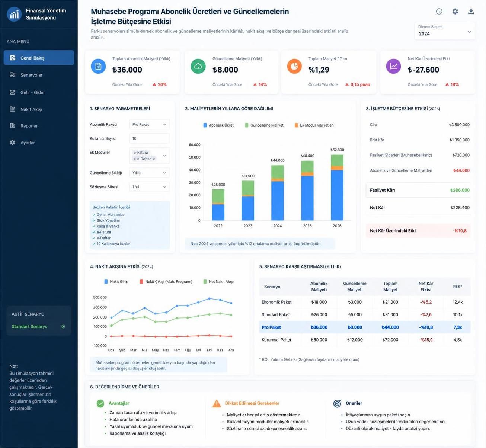Click the green cloud icon on the Güncelleme Maliyeti card
The height and width of the screenshot is (448, 486).
pyautogui.click(x=198, y=66)
